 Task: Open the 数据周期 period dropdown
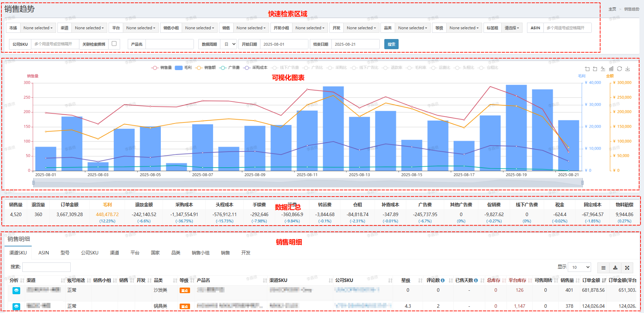[230, 44]
